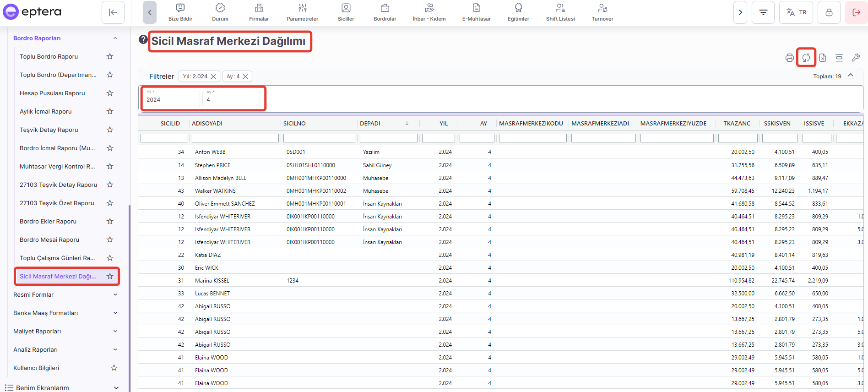868x392 pixels.
Task: Click the Yıl filter input field
Action: tap(171, 99)
